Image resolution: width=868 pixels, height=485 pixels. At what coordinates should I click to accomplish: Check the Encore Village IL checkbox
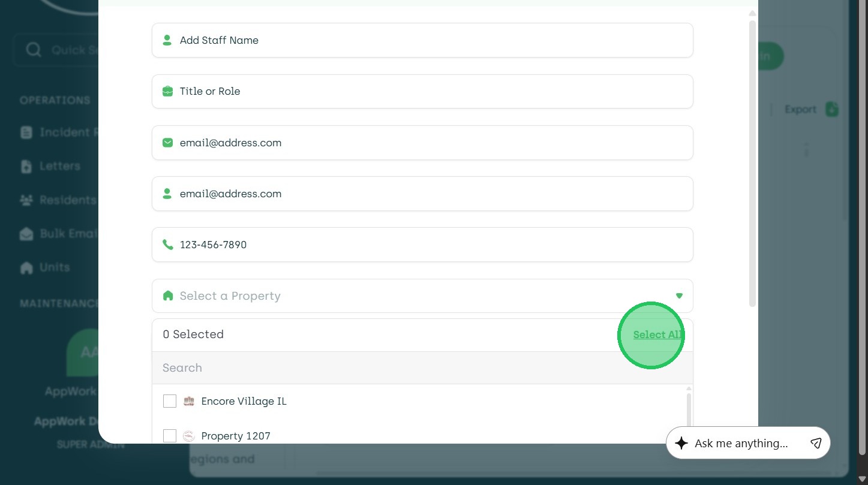click(x=170, y=401)
